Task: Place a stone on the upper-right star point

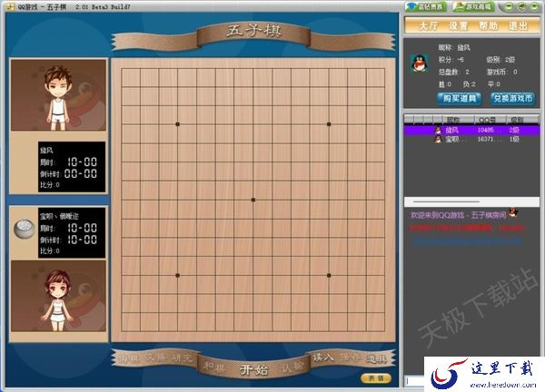Action: pyautogui.click(x=329, y=124)
